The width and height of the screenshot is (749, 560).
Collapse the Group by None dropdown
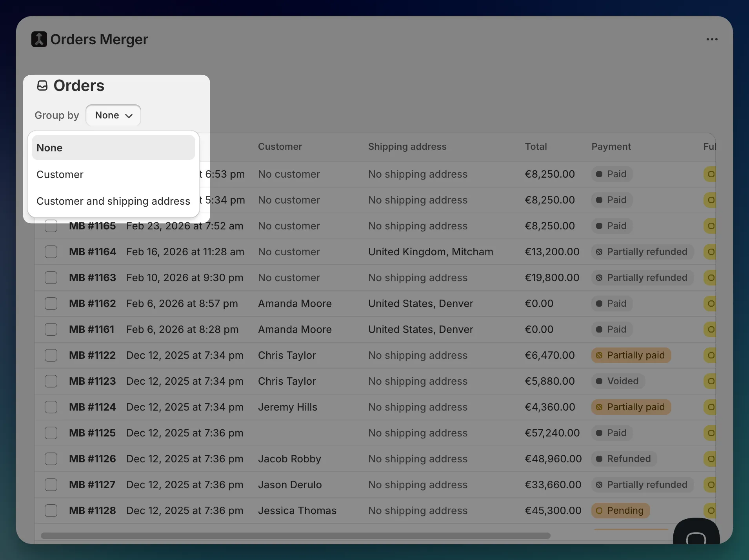pos(113,115)
